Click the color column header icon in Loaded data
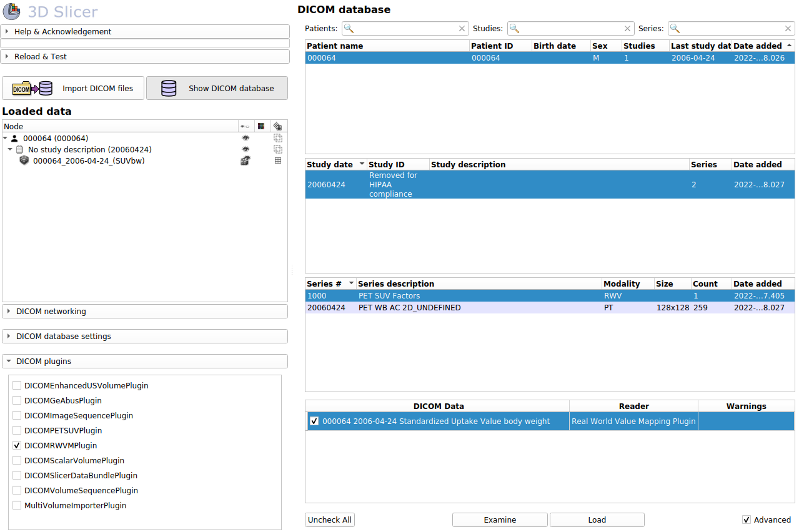The image size is (799, 532). pos(261,126)
